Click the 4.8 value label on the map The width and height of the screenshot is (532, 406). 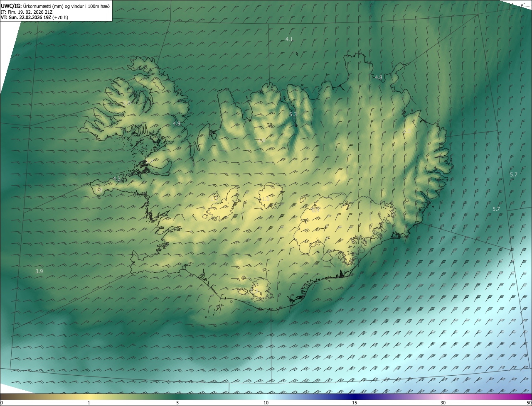(379, 78)
